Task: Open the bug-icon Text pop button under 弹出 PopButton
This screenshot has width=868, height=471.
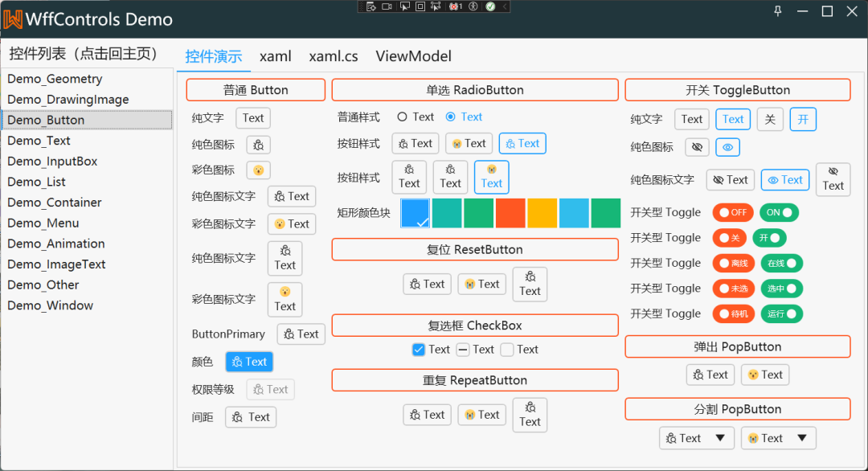Action: click(709, 375)
